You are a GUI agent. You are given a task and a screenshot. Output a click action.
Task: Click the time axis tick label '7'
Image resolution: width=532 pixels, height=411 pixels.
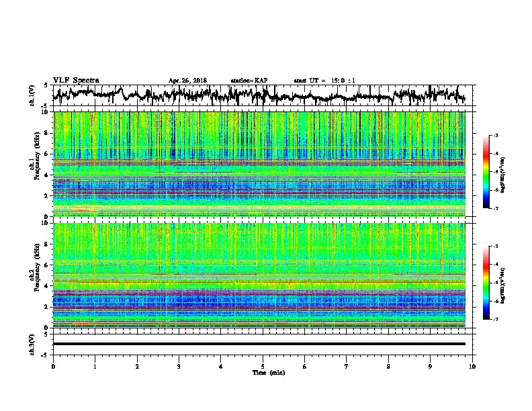[347, 367]
